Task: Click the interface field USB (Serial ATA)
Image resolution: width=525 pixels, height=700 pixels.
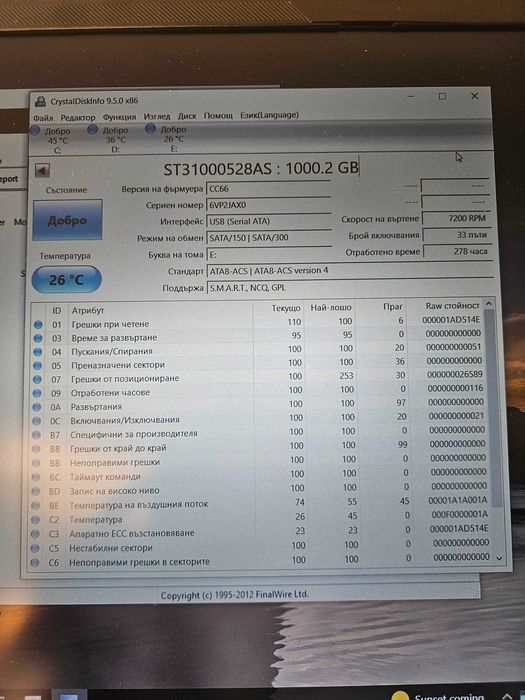Action: pos(269,221)
